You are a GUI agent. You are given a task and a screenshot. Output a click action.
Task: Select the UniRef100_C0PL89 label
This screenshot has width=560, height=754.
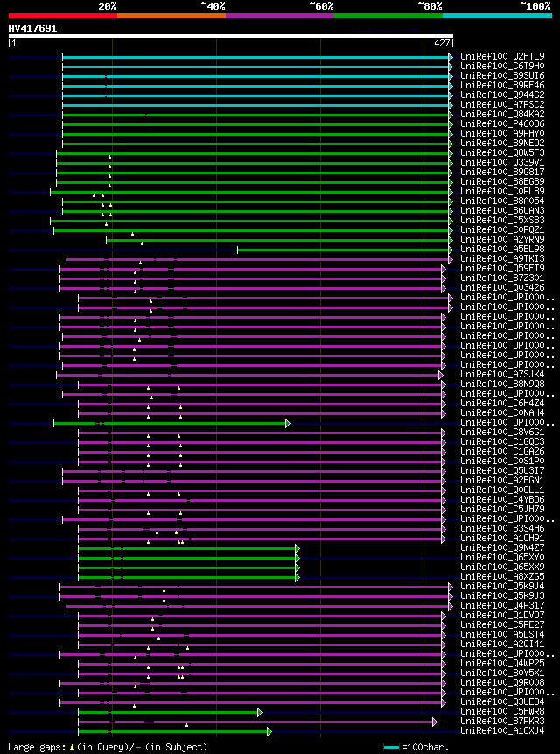point(502,192)
